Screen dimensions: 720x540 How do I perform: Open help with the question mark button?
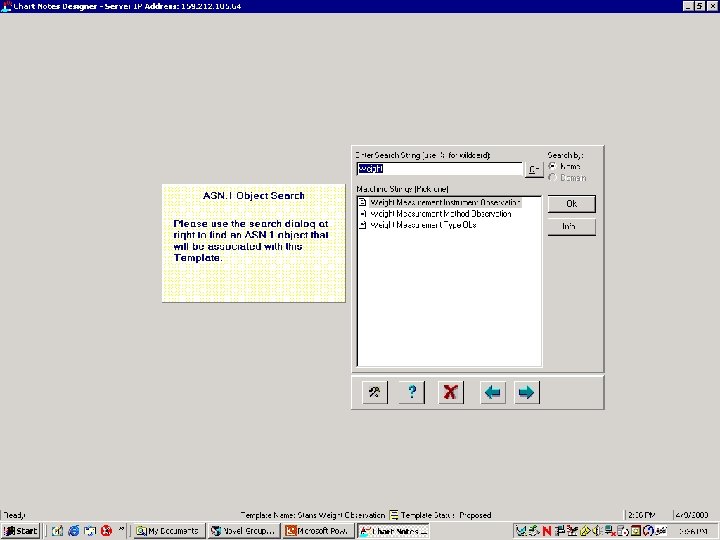(x=412, y=393)
